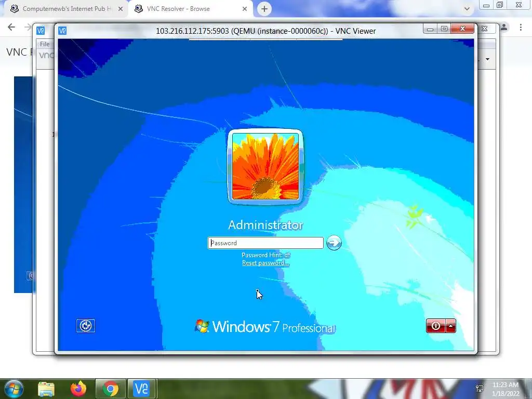Click the network icon in system tray
The width and height of the screenshot is (532, 399).
480,389
